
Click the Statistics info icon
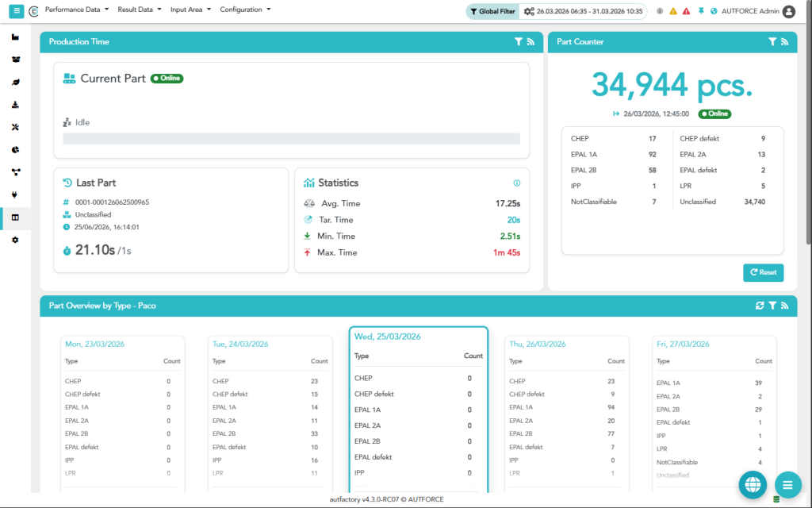click(516, 183)
